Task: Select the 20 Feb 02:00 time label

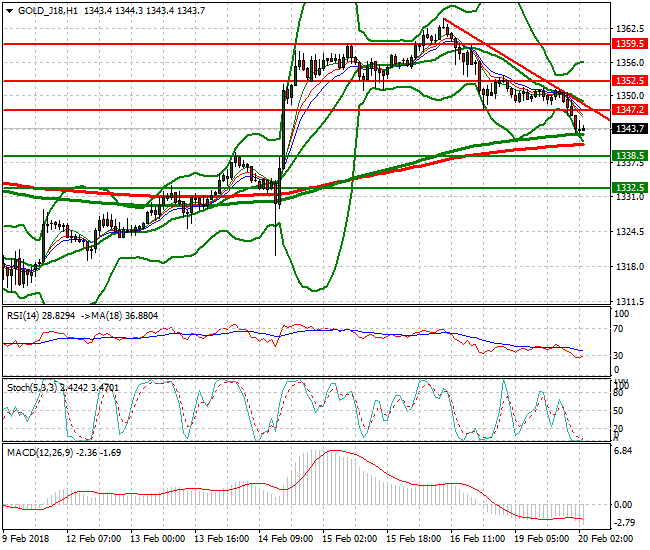Action: 605,539
